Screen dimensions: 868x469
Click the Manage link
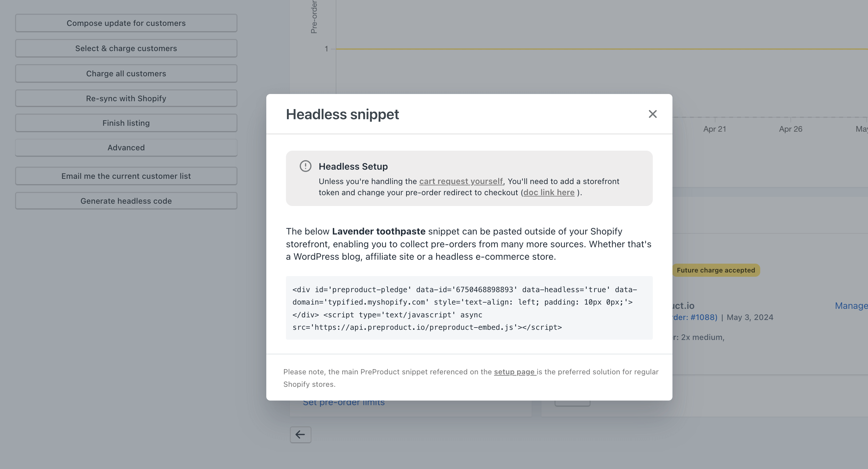(851, 306)
